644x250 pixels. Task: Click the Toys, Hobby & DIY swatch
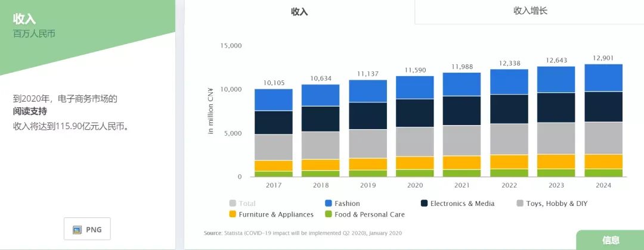click(x=519, y=204)
